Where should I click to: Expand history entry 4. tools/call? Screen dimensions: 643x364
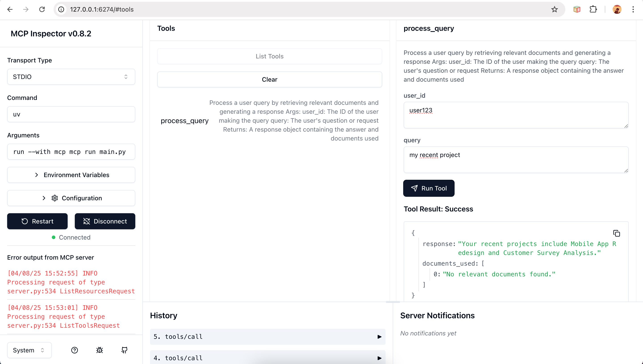click(267, 358)
